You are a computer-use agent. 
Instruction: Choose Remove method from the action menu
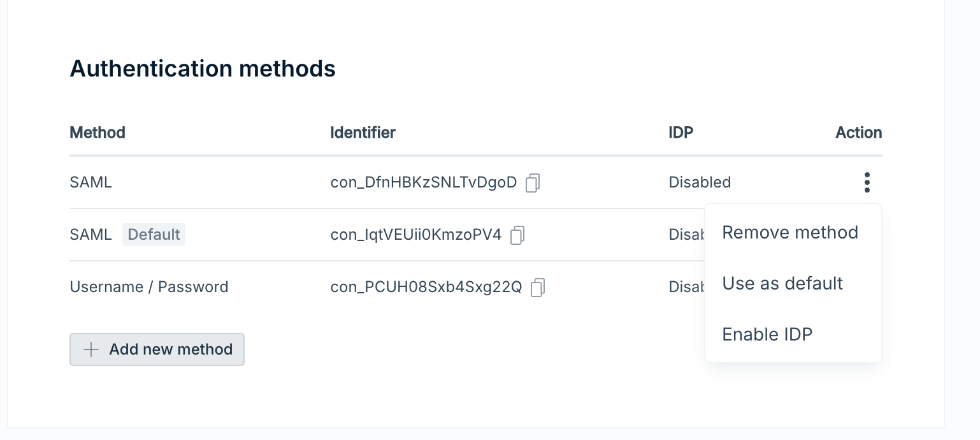[x=790, y=232]
